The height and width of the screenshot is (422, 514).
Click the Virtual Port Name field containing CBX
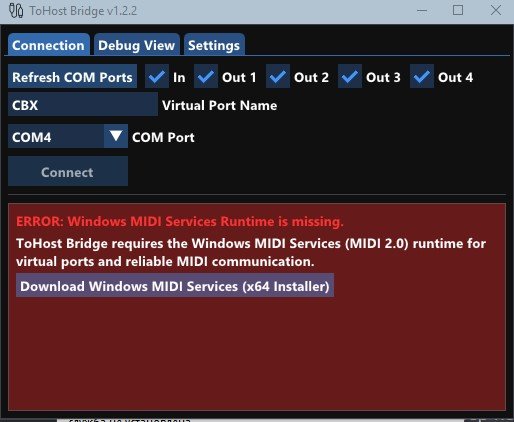point(83,105)
